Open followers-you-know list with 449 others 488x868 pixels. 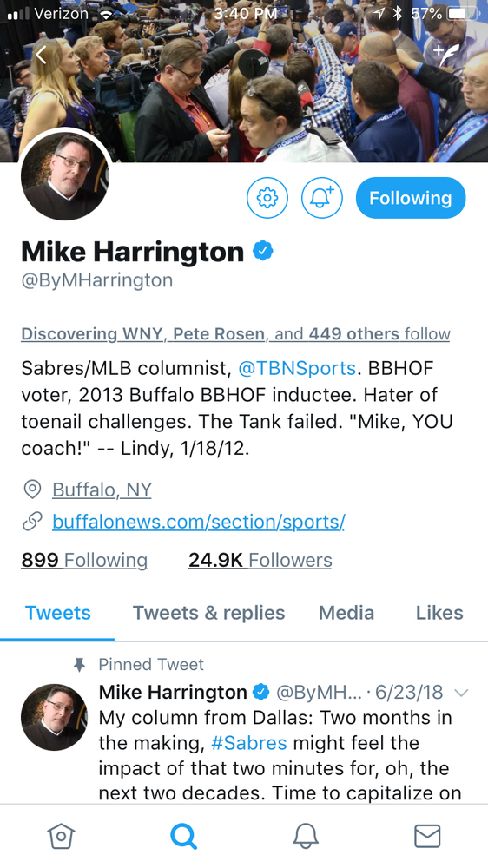[x=235, y=334]
